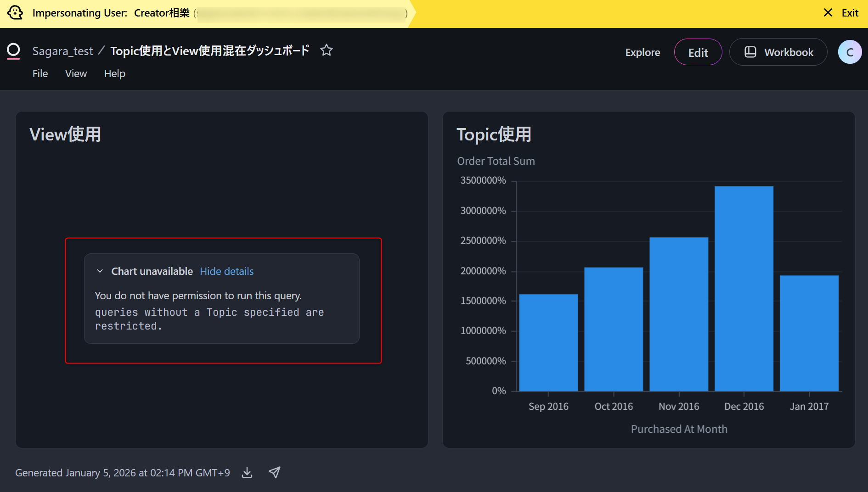Click the Explore button

point(643,52)
